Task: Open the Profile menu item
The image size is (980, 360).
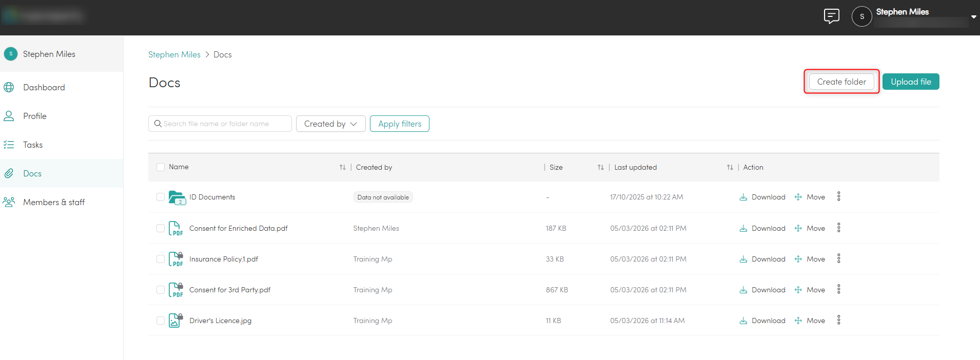Action: [62, 116]
